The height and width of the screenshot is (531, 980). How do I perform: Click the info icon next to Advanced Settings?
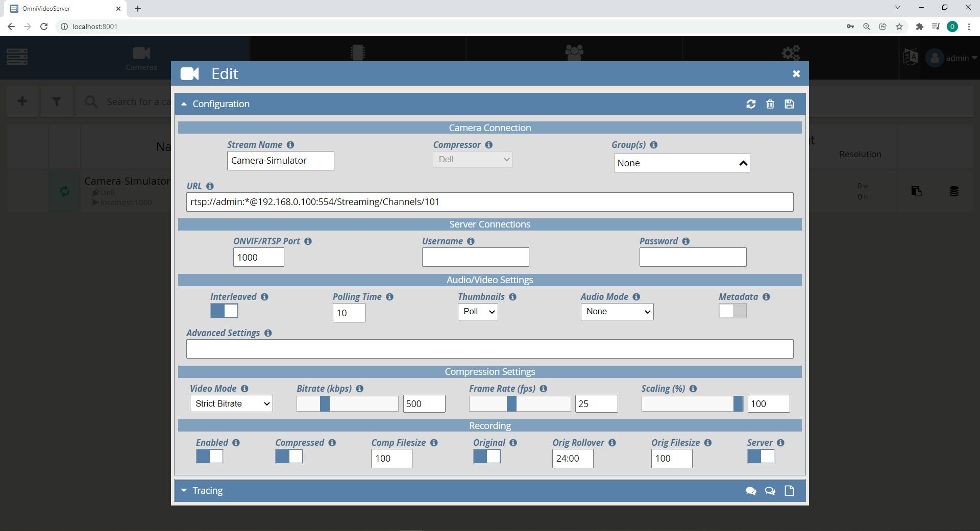tap(268, 333)
